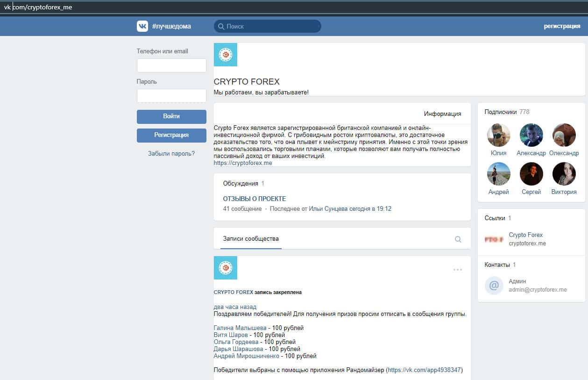The height and width of the screenshot is (380, 588).
Task: Open the Ссылки section header
Action: pos(498,218)
